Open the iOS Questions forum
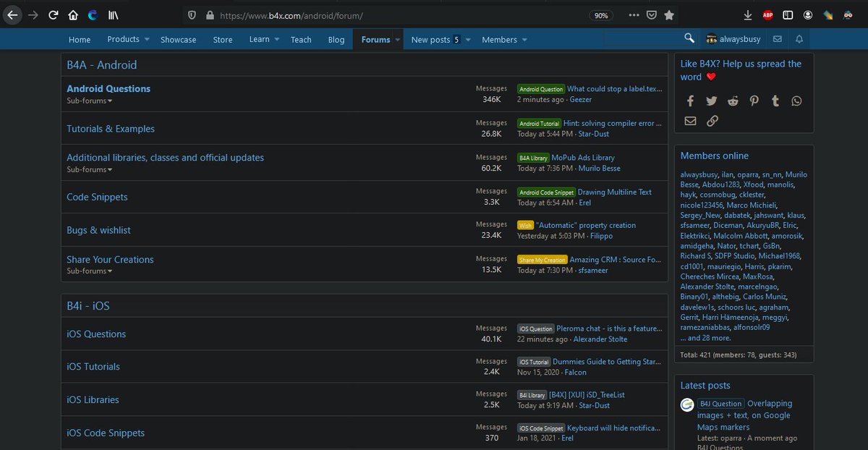Screen dimensions: 868x450 pos(96,334)
